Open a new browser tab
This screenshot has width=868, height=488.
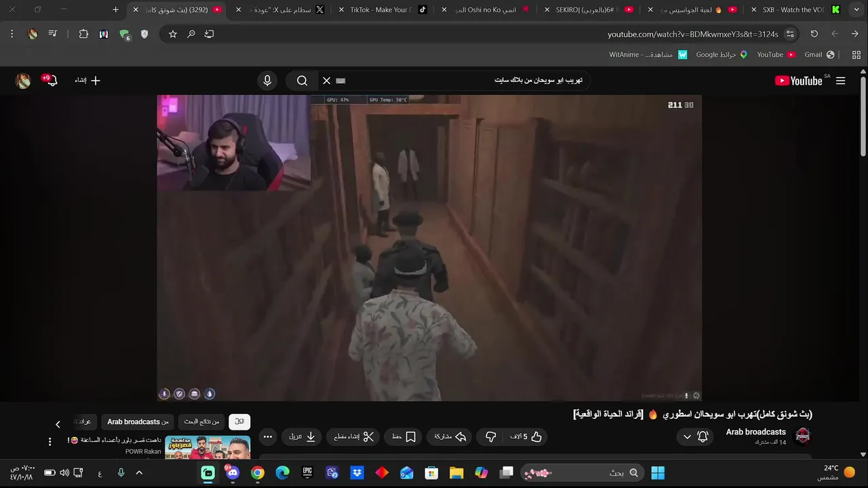pos(115,9)
